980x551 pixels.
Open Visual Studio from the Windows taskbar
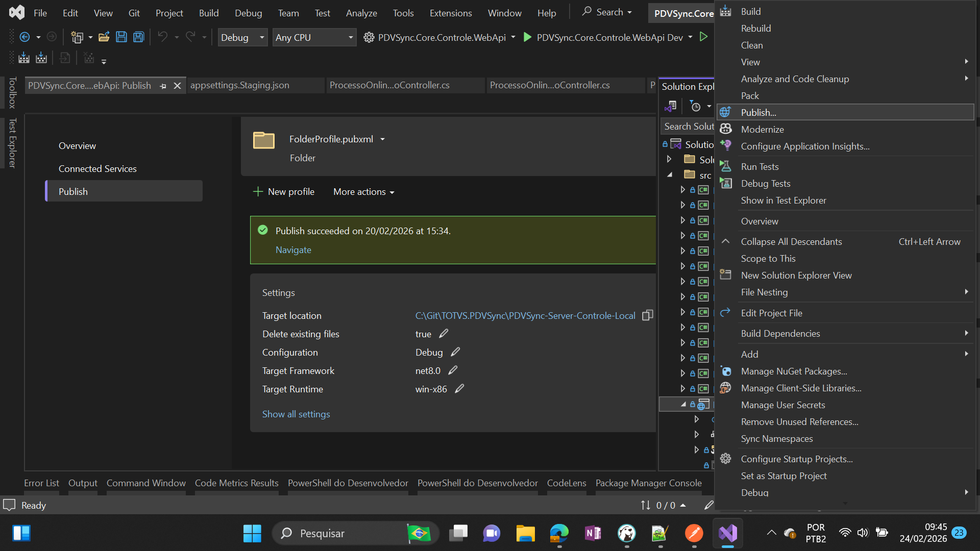(728, 533)
